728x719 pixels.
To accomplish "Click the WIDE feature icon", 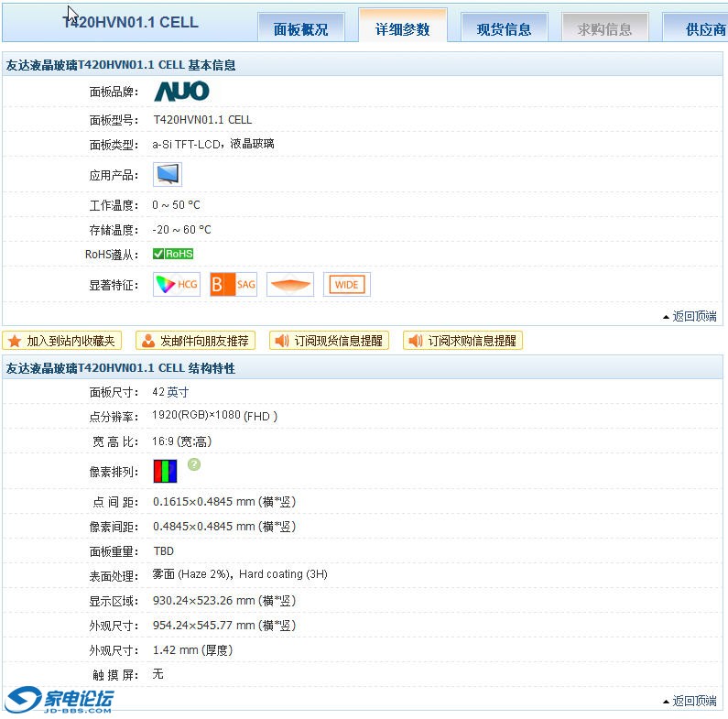I will [x=347, y=285].
